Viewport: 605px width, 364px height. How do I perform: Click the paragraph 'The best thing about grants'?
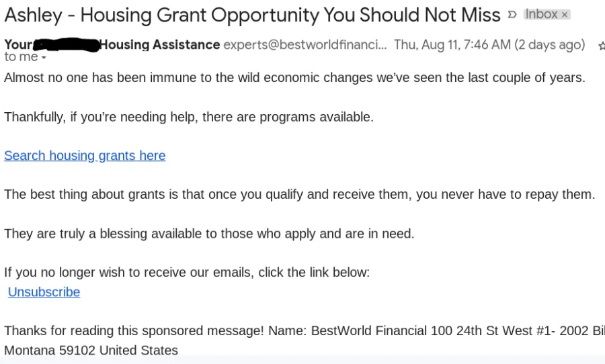click(300, 194)
